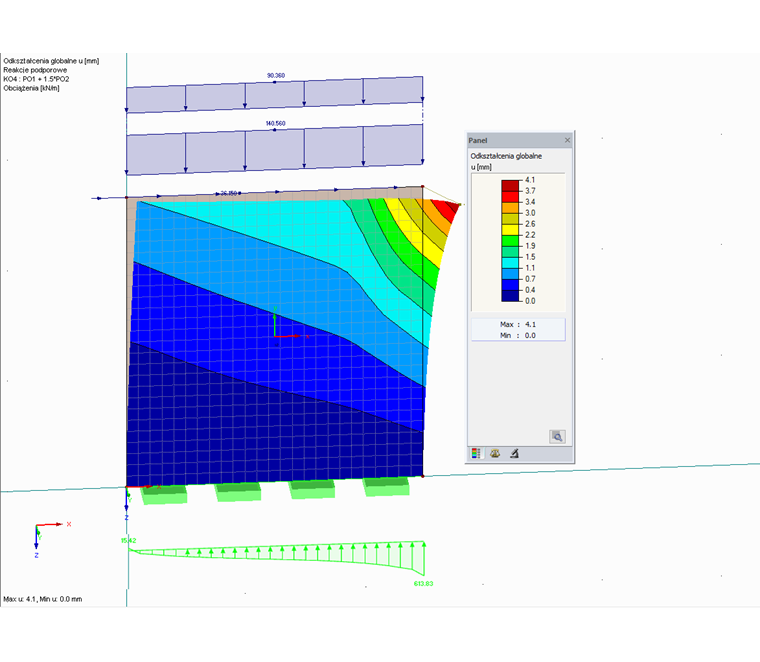Select the navy 0.4 legend swatch
This screenshot has height=662, width=760.
(510, 296)
